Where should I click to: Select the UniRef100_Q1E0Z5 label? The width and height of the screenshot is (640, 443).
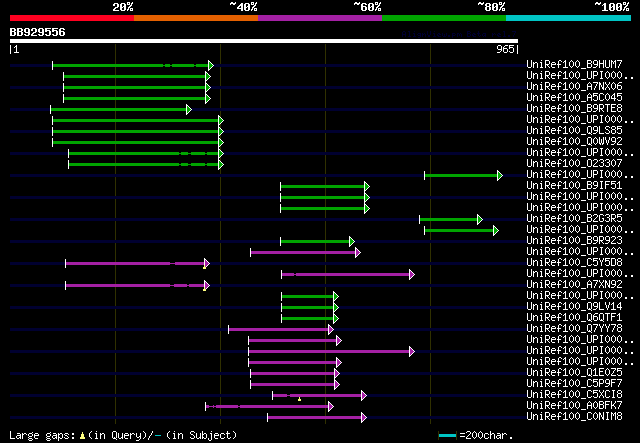[574, 373]
